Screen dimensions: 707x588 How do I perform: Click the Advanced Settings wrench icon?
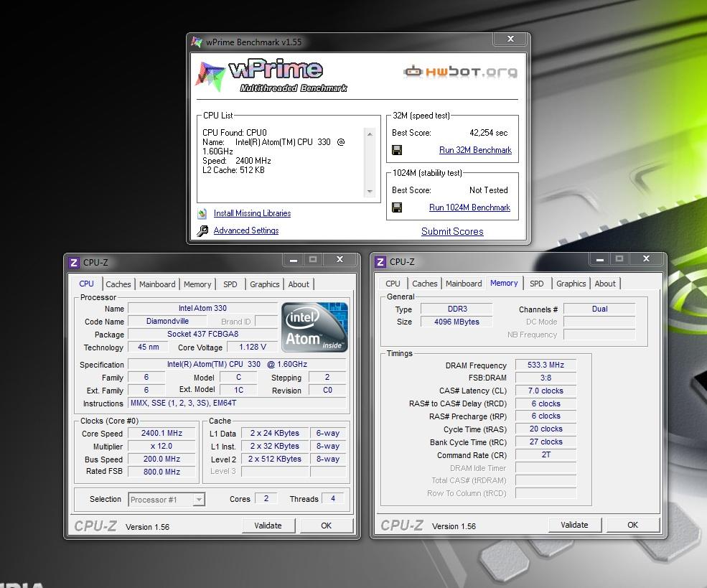tap(202, 231)
